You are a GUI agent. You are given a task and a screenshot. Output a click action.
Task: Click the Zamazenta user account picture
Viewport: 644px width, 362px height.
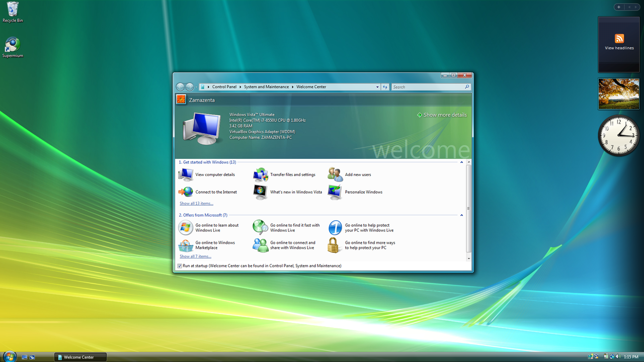(181, 100)
